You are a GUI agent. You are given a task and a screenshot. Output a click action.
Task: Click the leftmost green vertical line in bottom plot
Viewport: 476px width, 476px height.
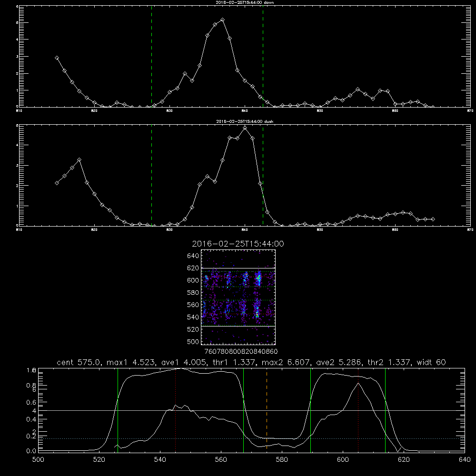click(118, 410)
